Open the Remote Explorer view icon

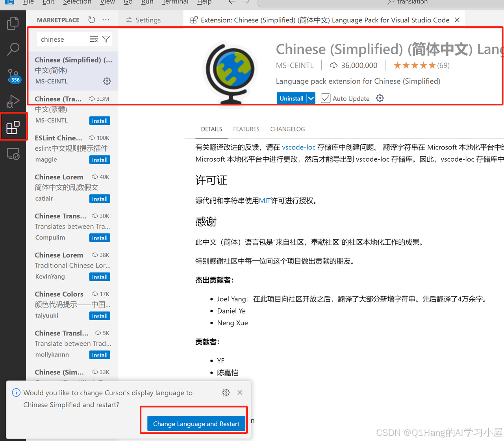pyautogui.click(x=13, y=153)
